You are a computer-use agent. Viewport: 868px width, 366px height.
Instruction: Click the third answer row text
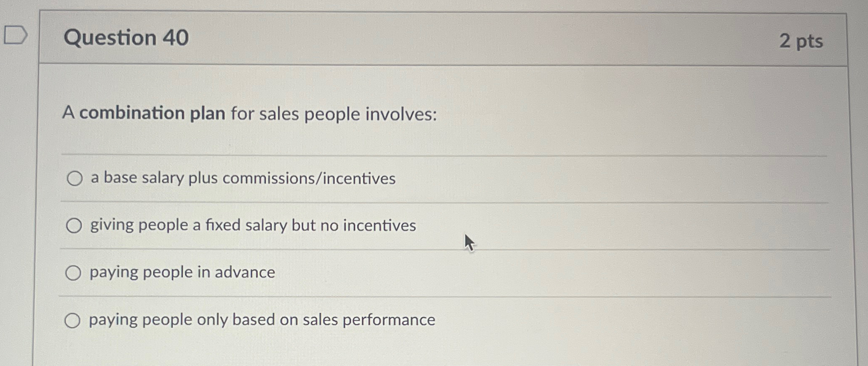click(181, 273)
